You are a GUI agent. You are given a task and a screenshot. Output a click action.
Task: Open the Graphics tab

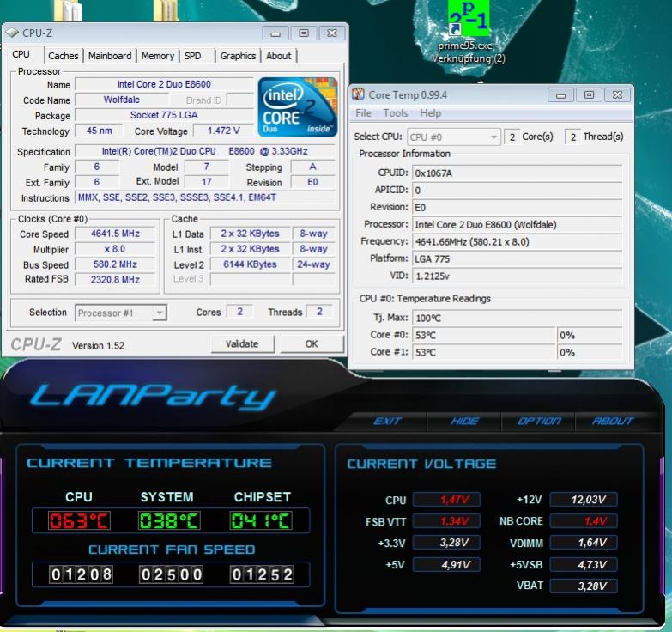point(238,56)
